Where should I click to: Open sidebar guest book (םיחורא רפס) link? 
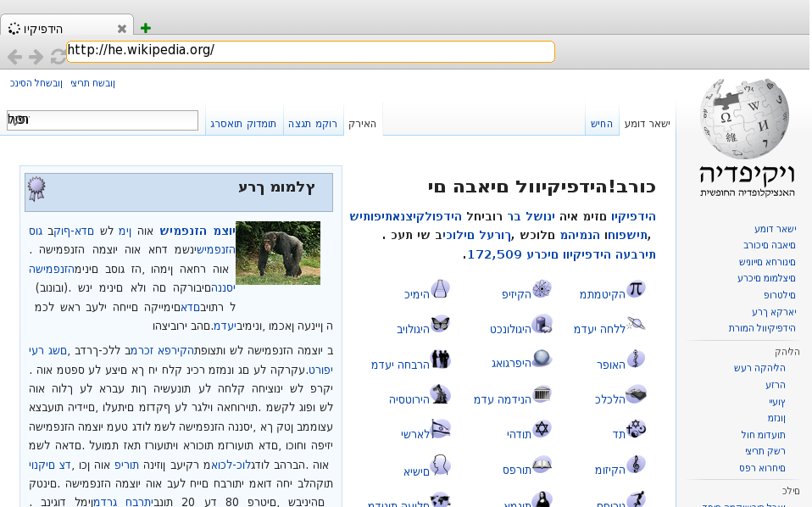(x=762, y=468)
